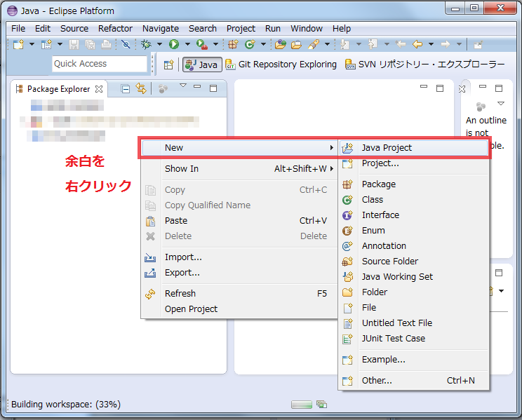Choose Refresh in context menu

click(239, 294)
